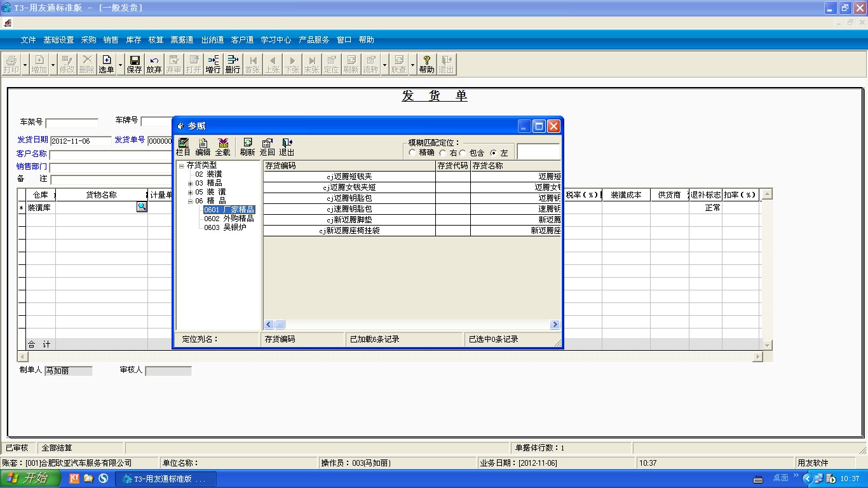
Task: Select the 0602 外购精品 category
Action: point(229,219)
